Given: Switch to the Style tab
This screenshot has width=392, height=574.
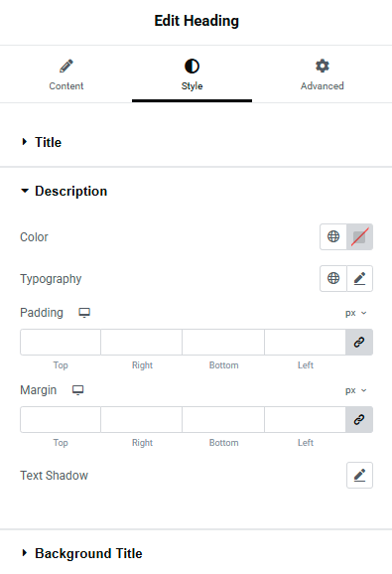Looking at the screenshot, I should coord(192,74).
